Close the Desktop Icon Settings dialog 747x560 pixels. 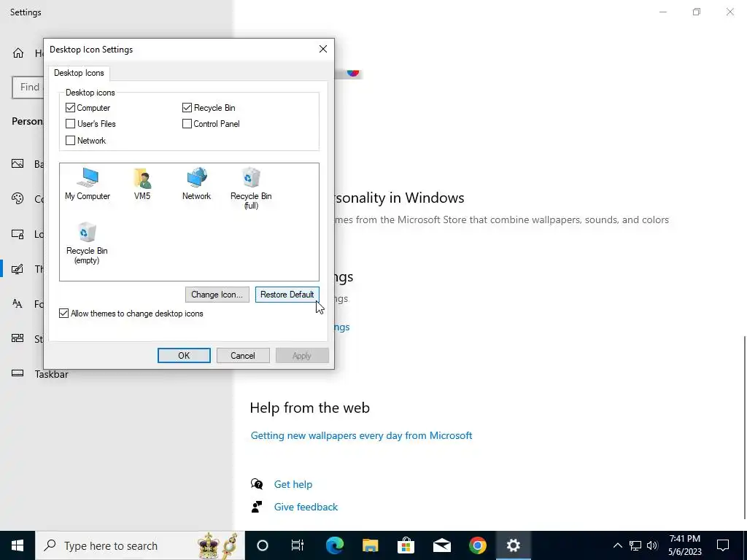323,49
